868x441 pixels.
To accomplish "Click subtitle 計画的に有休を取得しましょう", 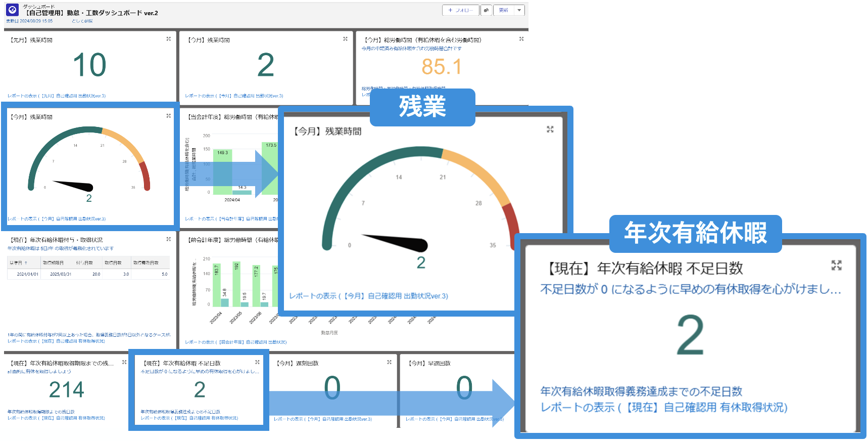I will point(39,371).
